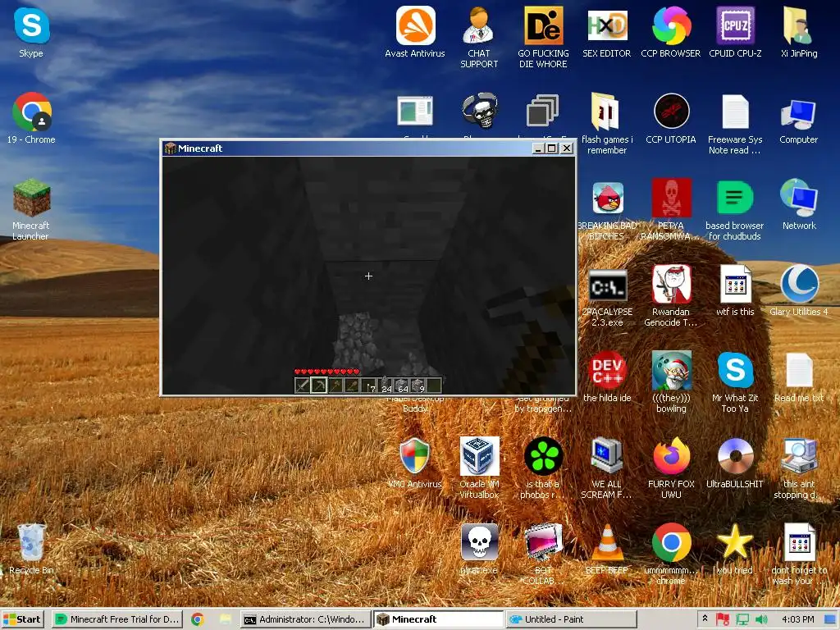
Task: Select the hotbar slot showing 7 items
Action: pos(368,386)
